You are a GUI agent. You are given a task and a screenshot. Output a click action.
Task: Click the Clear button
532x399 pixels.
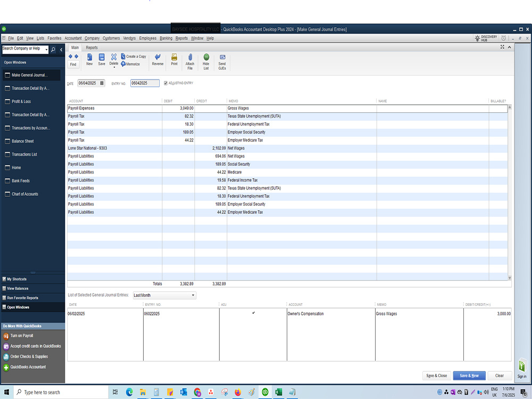point(500,376)
